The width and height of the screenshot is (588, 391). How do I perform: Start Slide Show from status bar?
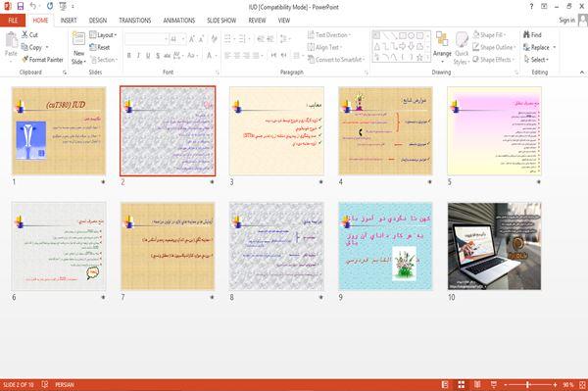[494, 384]
